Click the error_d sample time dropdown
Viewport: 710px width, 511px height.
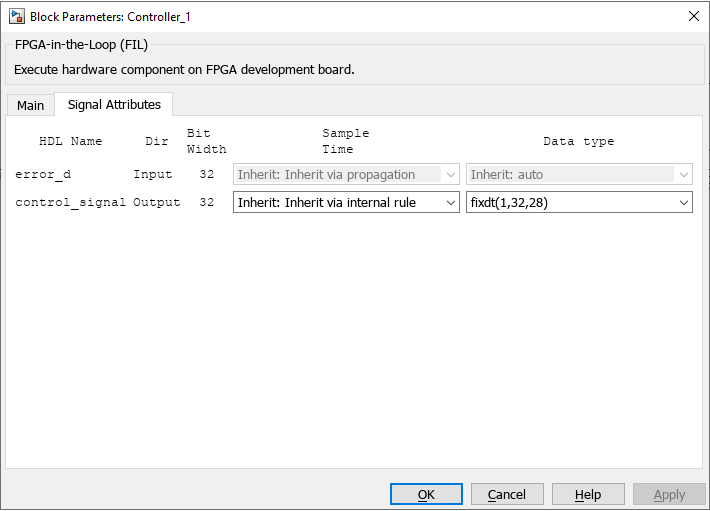(x=346, y=174)
